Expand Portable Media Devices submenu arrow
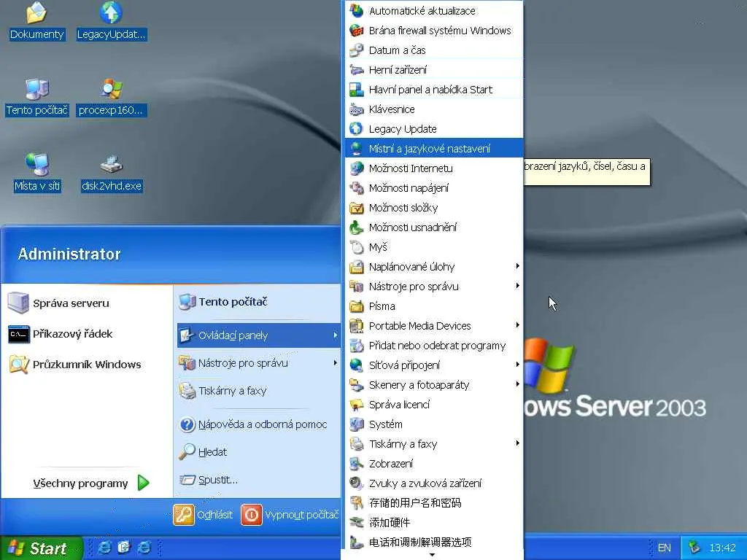This screenshot has height=560, width=747. [x=517, y=325]
